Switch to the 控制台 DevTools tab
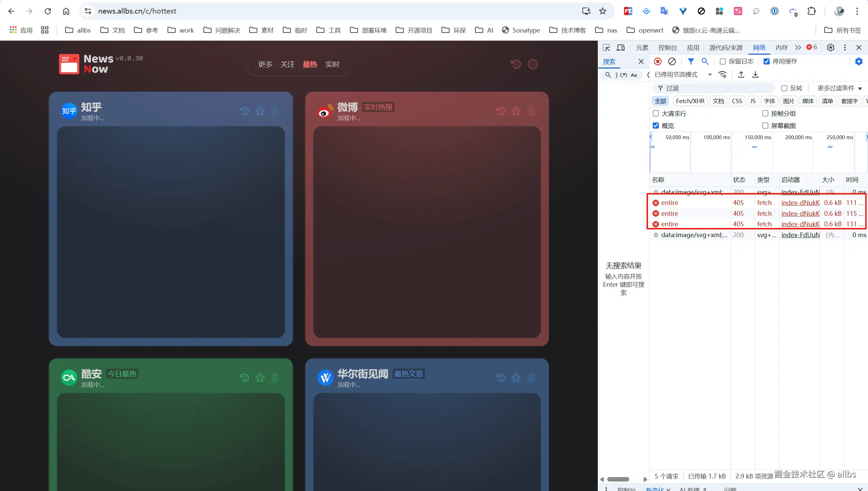Viewport: 868px width, 491px height. (x=667, y=48)
